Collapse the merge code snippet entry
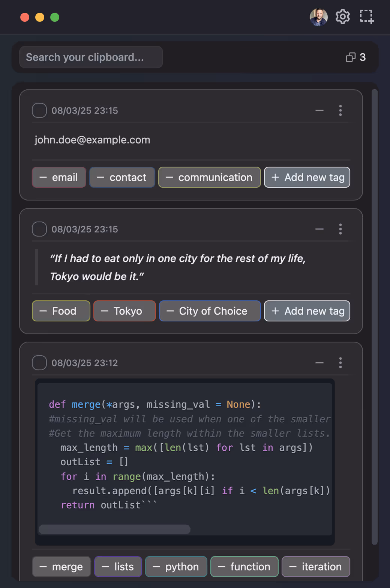Image resolution: width=390 pixels, height=588 pixels. (319, 363)
